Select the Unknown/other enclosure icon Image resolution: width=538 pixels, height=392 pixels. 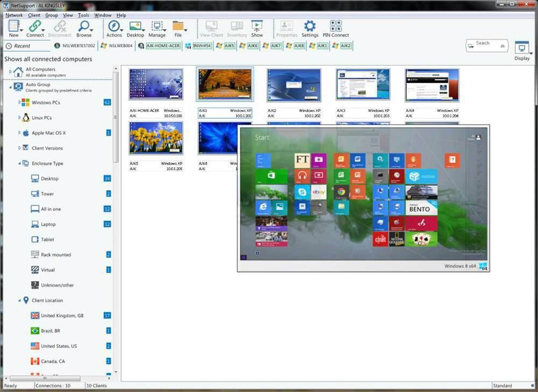tap(35, 285)
